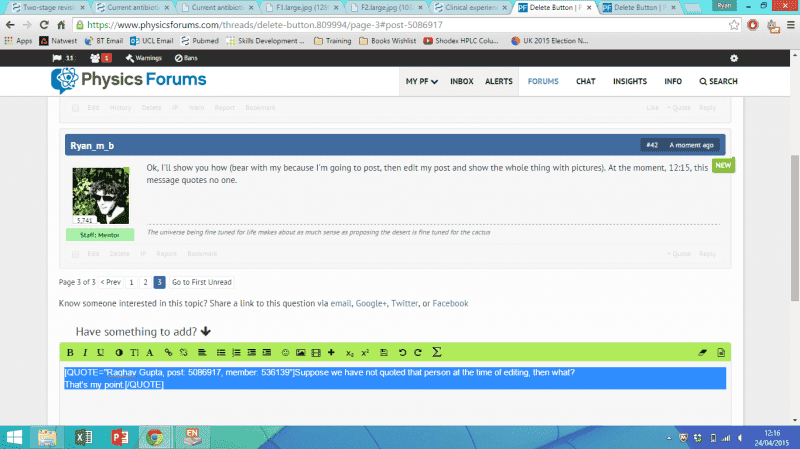Save draft with the floppy disk icon
This screenshot has width=800, height=449.
pyautogui.click(x=384, y=353)
